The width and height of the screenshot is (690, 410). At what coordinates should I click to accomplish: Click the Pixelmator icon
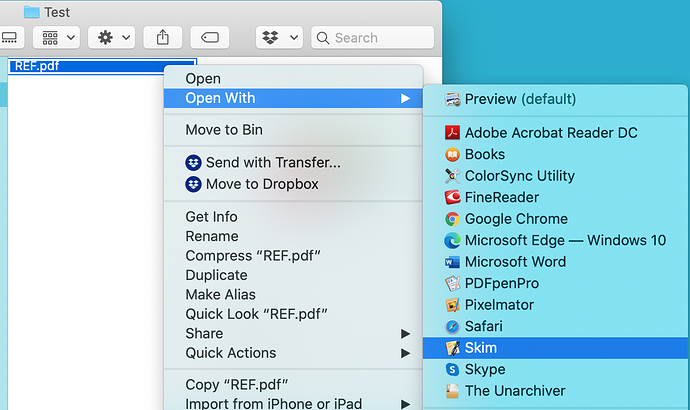pyautogui.click(x=452, y=305)
